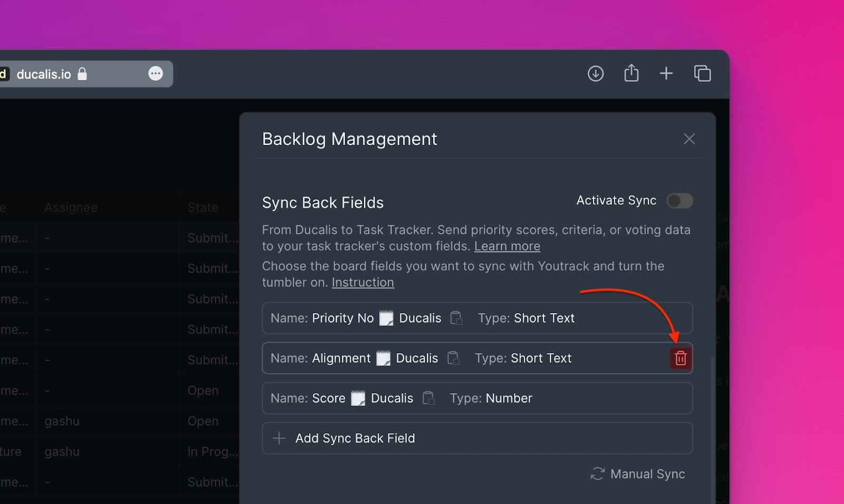This screenshot has width=844, height=504.
Task: Click the Assignee column header
Action: [71, 208]
